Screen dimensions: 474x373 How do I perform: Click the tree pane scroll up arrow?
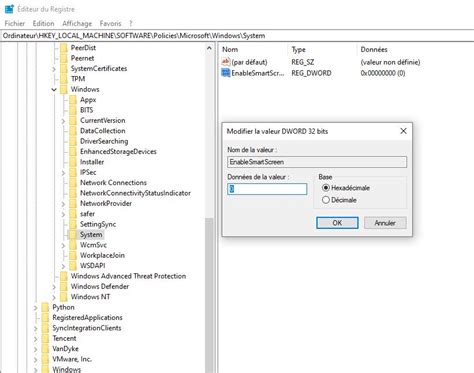[209, 48]
